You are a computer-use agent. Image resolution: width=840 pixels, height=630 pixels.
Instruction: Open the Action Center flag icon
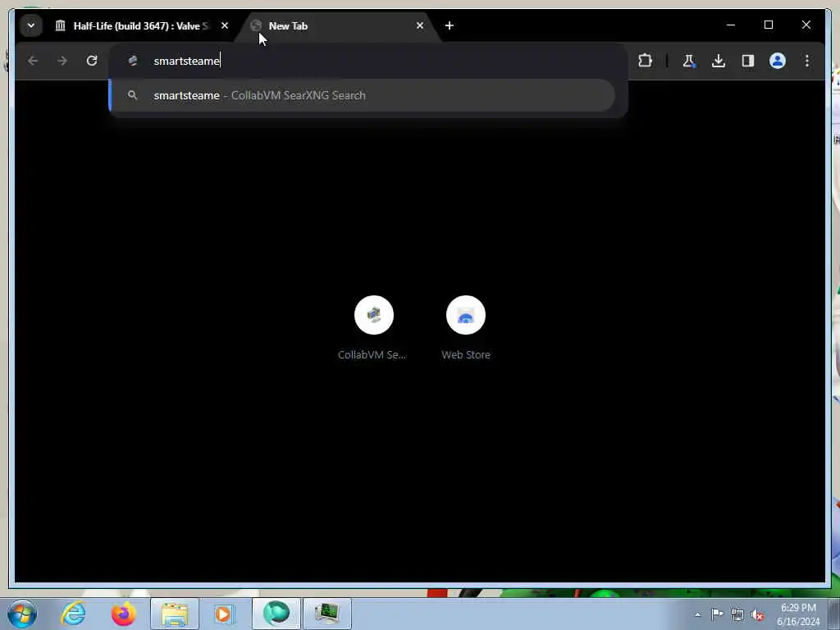[717, 614]
